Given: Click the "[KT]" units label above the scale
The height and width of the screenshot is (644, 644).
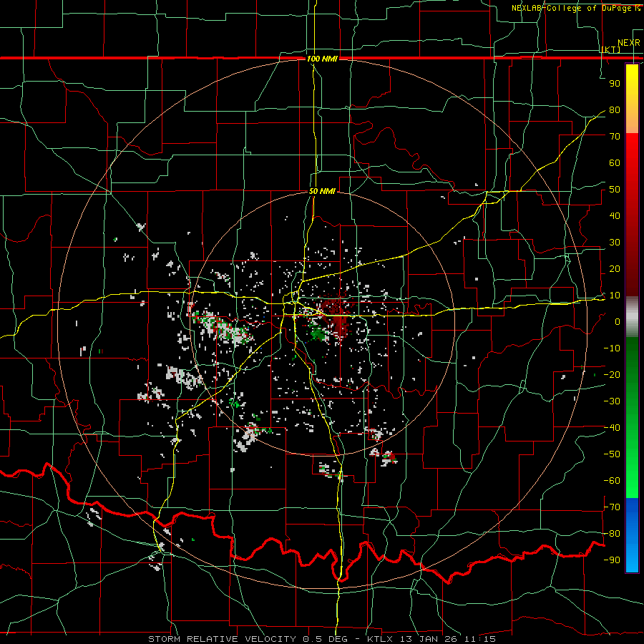Looking at the screenshot, I should tap(611, 49).
